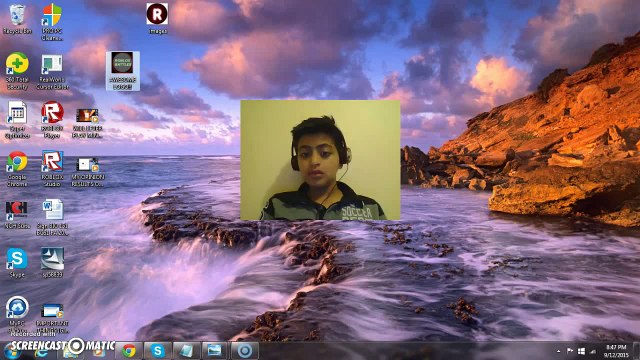This screenshot has width=640, height=360.
Task: Click the webcam video overlay
Action: click(x=320, y=160)
